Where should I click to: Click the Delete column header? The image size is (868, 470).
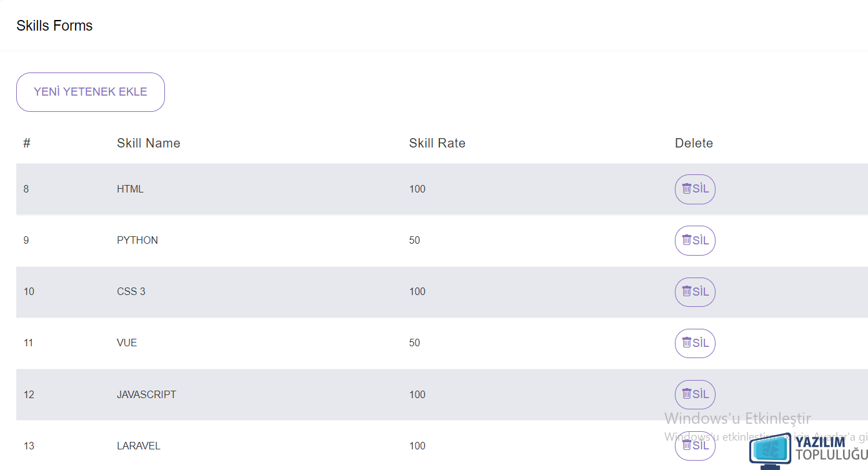tap(694, 143)
